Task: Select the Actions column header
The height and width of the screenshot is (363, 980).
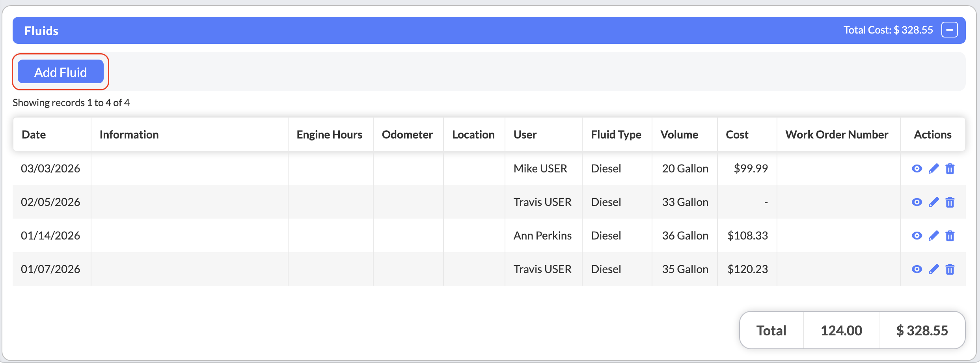Action: pos(933,135)
